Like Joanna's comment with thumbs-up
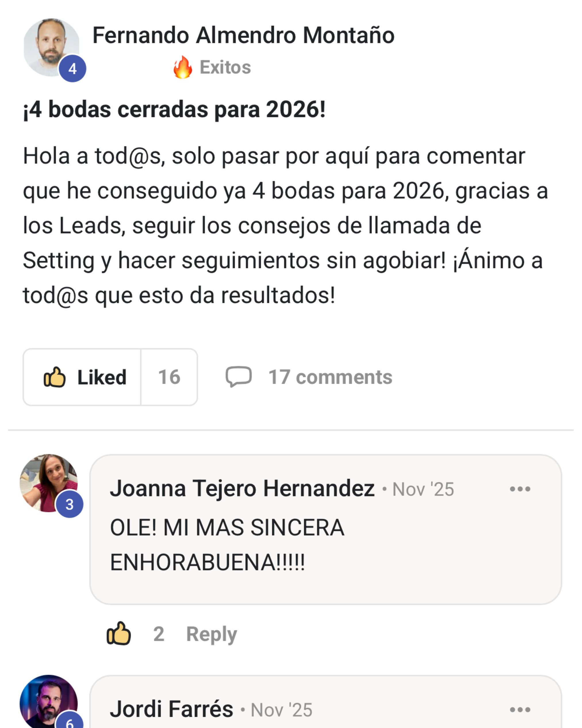 click(118, 634)
